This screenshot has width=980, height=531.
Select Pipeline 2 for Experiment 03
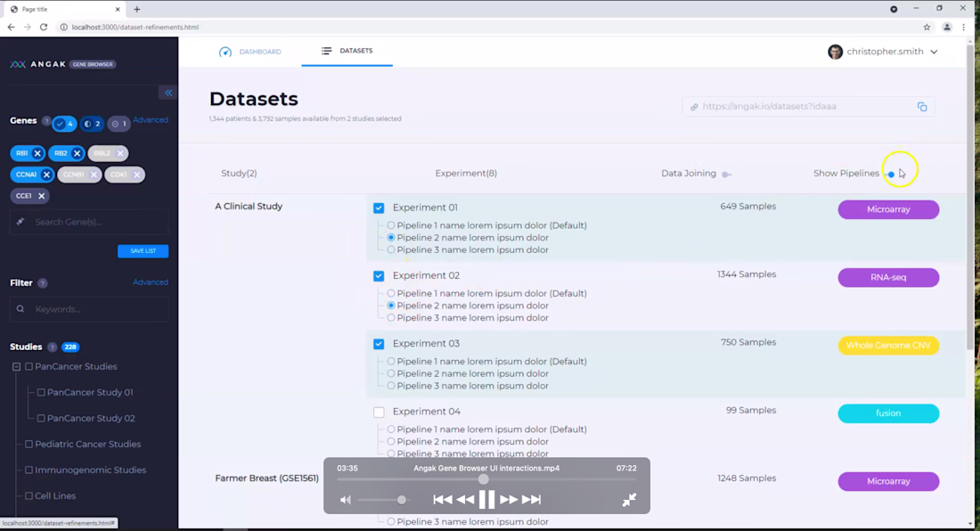click(x=390, y=373)
